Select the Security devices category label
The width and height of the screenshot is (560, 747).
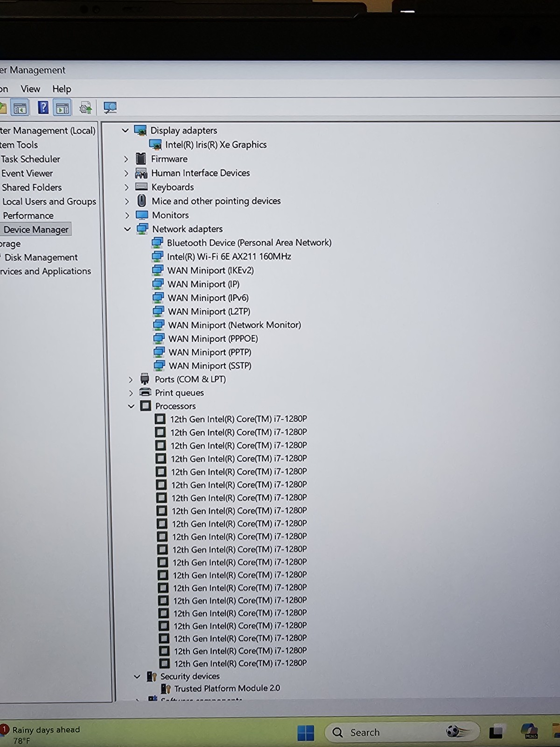point(190,676)
